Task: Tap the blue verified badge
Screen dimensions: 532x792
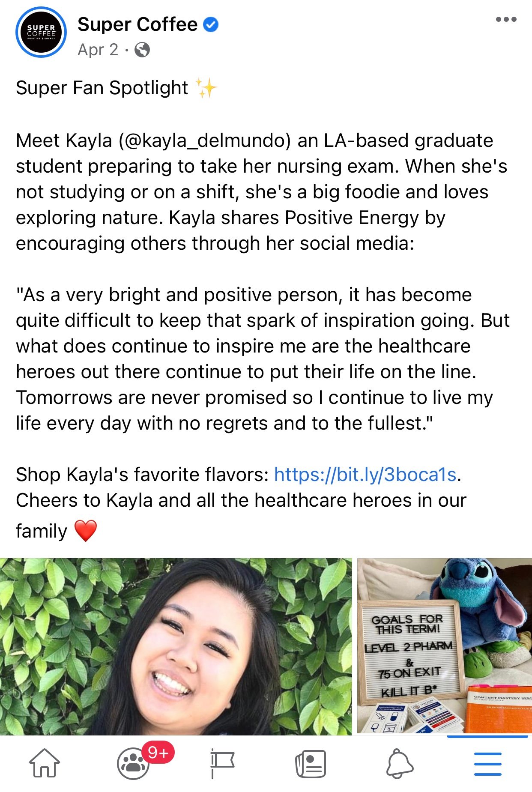Action: [x=210, y=25]
